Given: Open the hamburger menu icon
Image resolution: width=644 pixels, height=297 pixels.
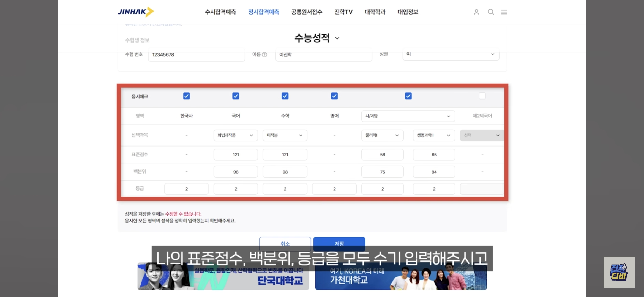Looking at the screenshot, I should (x=504, y=12).
